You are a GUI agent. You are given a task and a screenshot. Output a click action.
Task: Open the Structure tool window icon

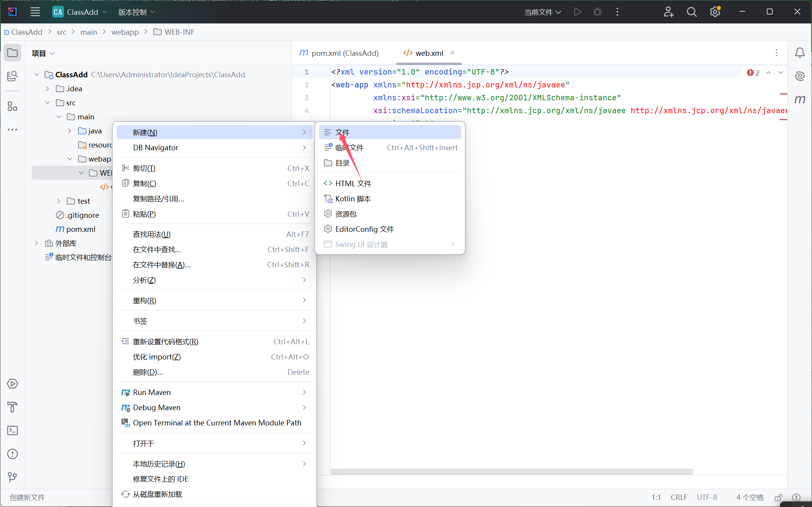[x=12, y=106]
